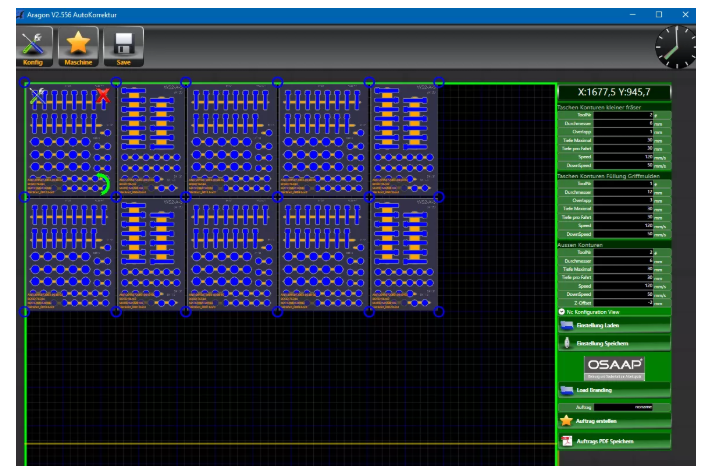The image size is (713, 474).
Task: Click the small tools icon on first panel
Action: click(37, 95)
